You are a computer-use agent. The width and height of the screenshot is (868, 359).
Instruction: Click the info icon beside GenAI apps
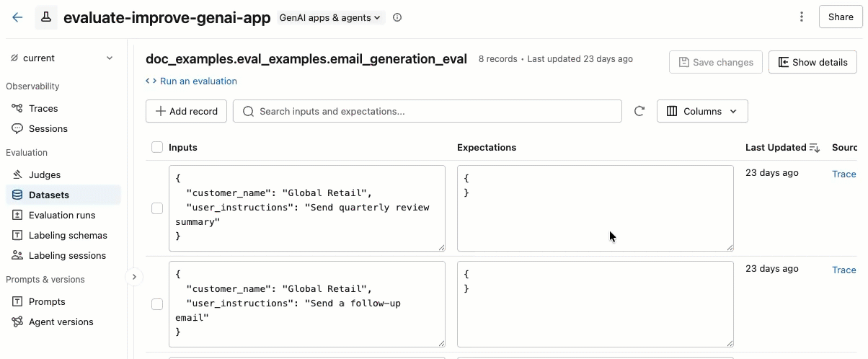(397, 17)
